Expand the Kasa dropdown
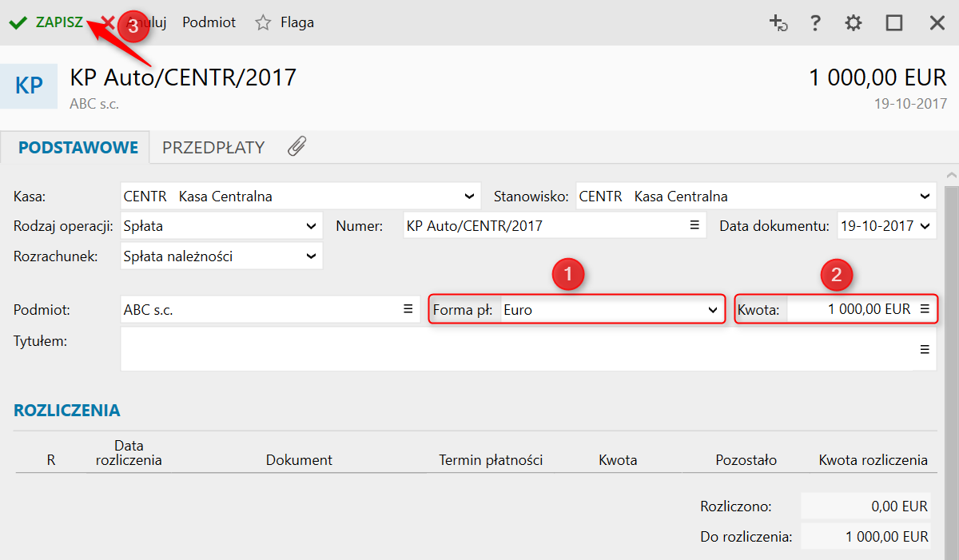Image resolution: width=959 pixels, height=560 pixels. pyautogui.click(x=469, y=197)
